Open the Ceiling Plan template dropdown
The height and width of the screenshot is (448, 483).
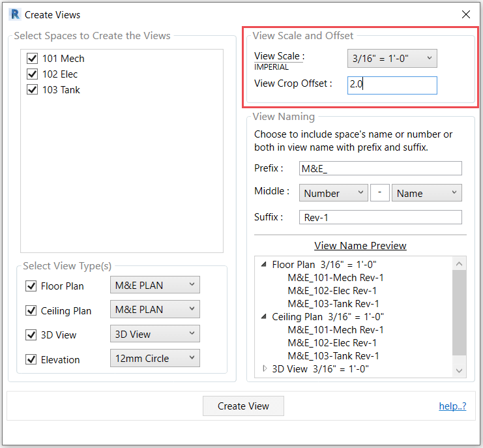[x=154, y=310]
